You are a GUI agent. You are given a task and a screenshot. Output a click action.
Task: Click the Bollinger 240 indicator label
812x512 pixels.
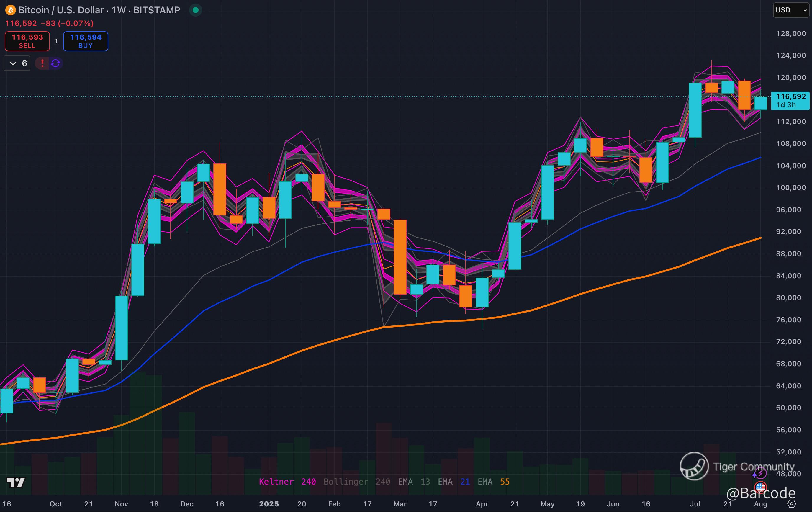tap(356, 482)
